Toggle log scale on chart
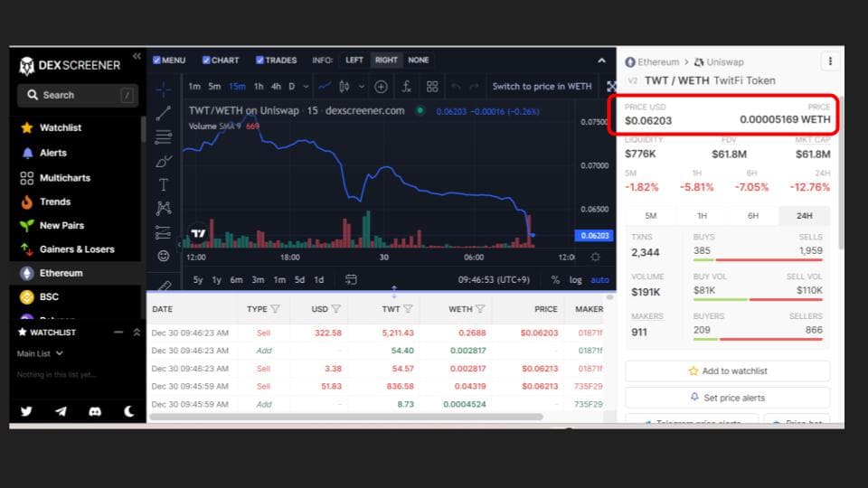The image size is (868, 488). (x=576, y=280)
